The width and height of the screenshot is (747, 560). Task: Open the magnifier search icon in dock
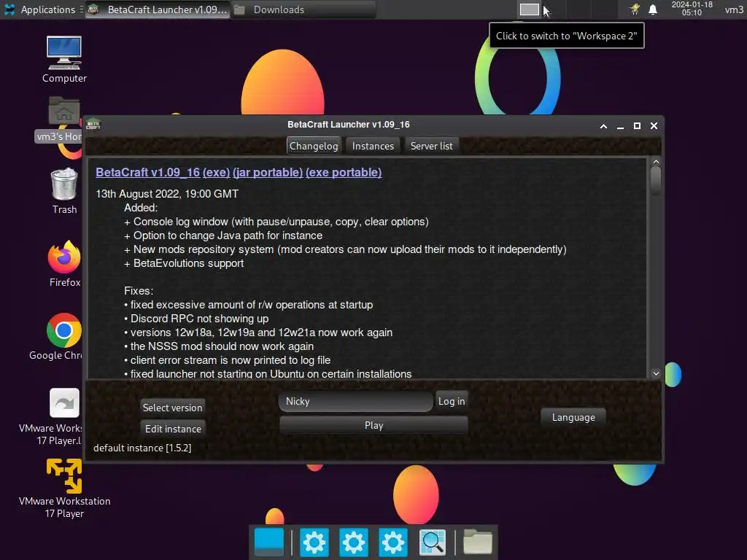coord(432,542)
